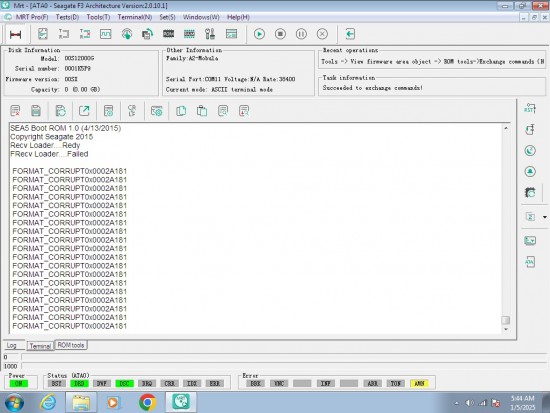Click the RST reset icon in right sidebar
The image size is (550, 413).
(x=530, y=108)
